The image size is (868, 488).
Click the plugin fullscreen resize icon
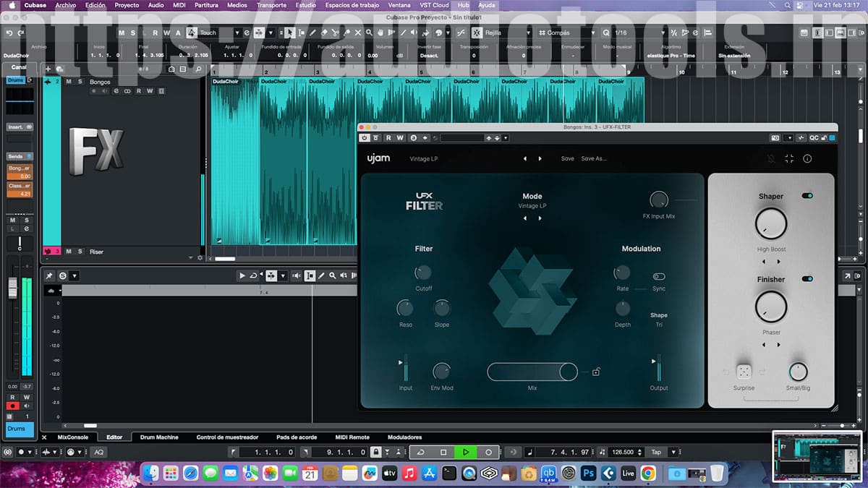coord(789,158)
